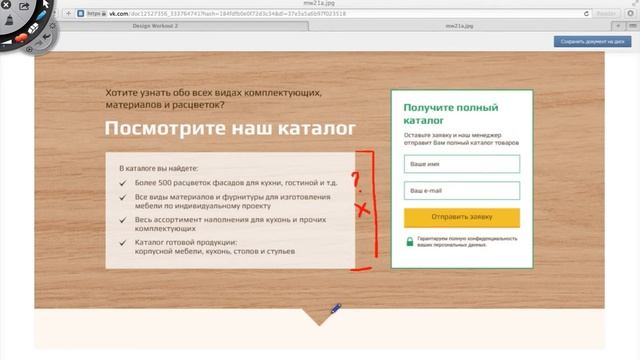640x360 pixels.
Task: Switch to the mw21a.jpg tab
Action: 459,26
